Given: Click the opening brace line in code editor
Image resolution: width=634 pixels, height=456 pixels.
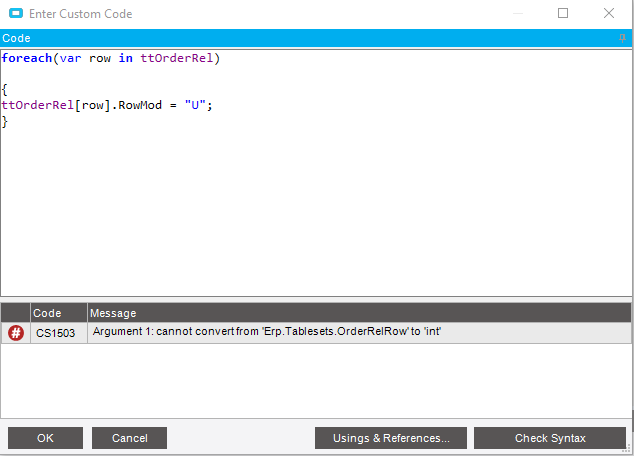Looking at the screenshot, I should tap(5, 89).
